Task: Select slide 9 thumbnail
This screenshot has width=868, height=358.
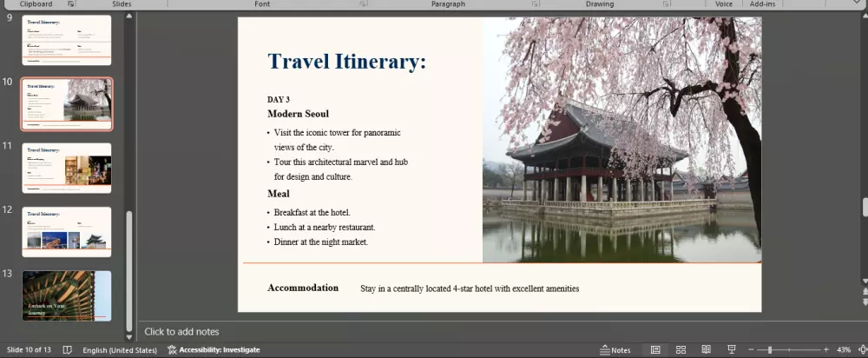Action: 67,40
